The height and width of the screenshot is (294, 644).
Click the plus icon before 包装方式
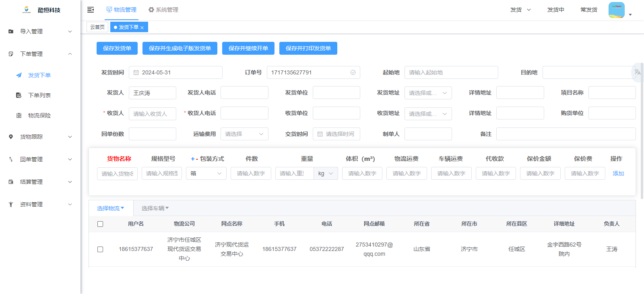click(x=193, y=159)
